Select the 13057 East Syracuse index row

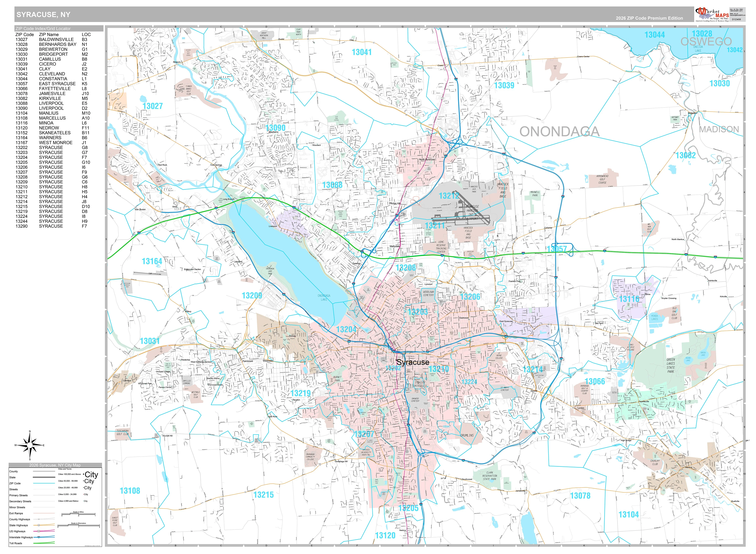pos(53,84)
